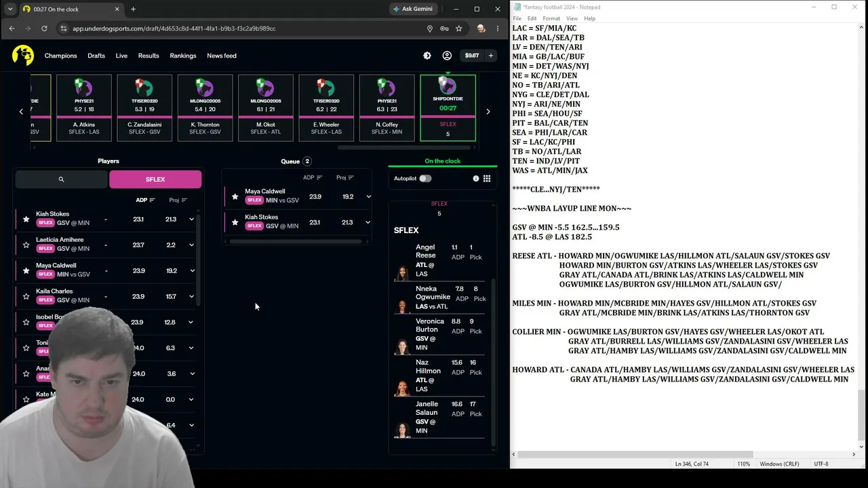View site information icon in address bar
Screen dimensions: 868x488
click(63, 28)
